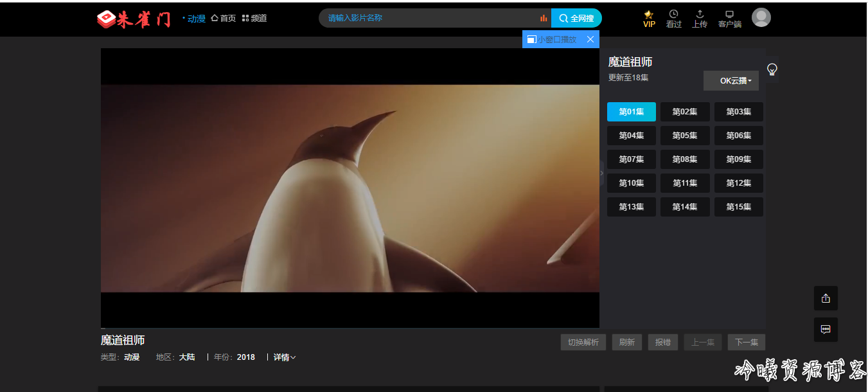Go to 上一集 previous episode

point(703,343)
